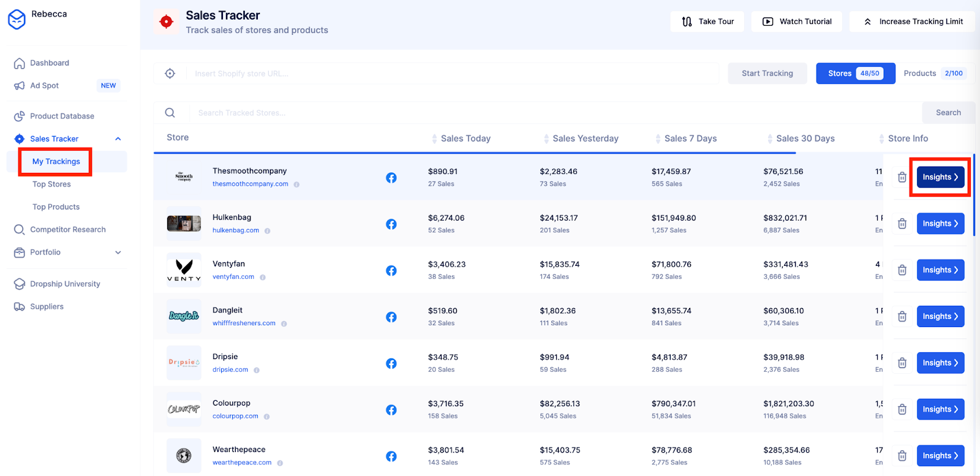980x476 pixels.
Task: Collapse the Sales Tracker menu chevron
Action: click(x=118, y=139)
